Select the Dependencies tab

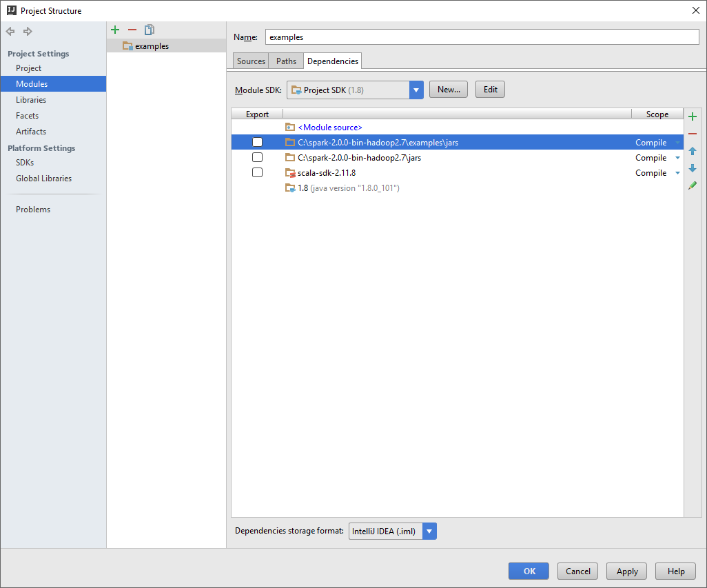332,61
